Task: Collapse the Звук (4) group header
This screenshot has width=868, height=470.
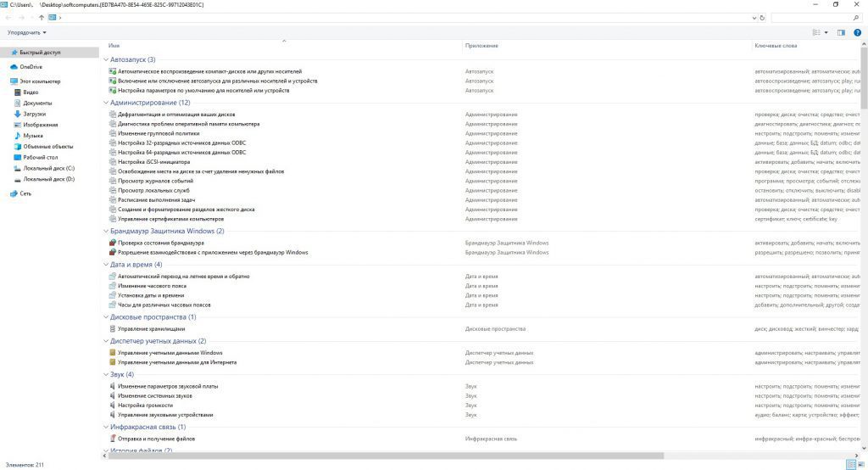Action: point(105,374)
